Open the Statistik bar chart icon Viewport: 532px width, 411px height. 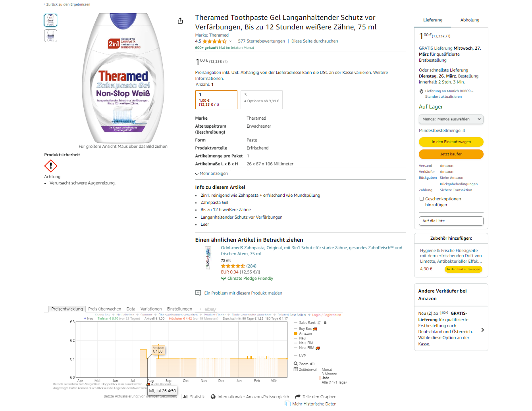pos(185,397)
